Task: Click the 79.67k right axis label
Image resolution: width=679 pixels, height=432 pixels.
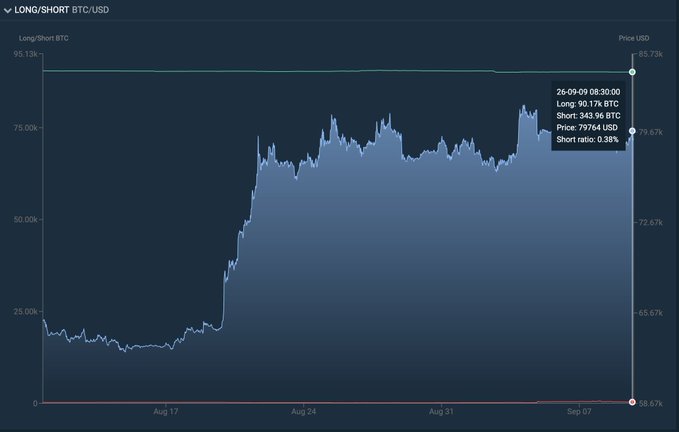Action: 650,132
